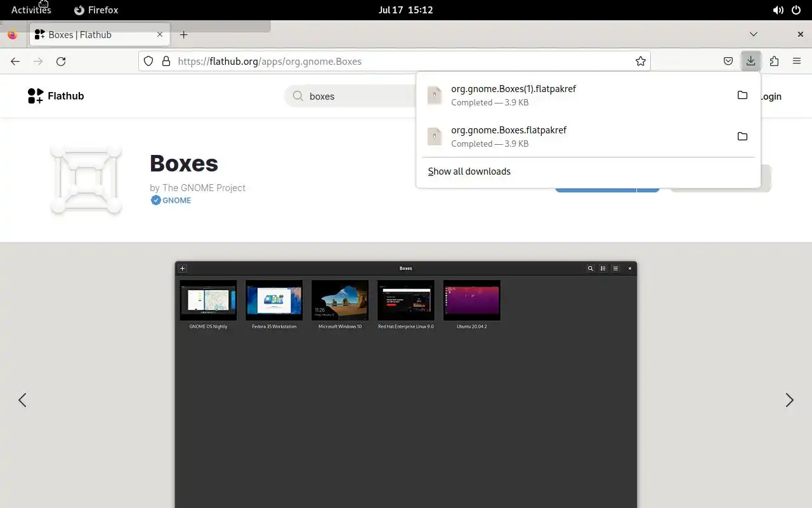Click the org.gnome.Boxes(1).flatpakref file icon
This screenshot has width=812, height=508.
(435, 95)
